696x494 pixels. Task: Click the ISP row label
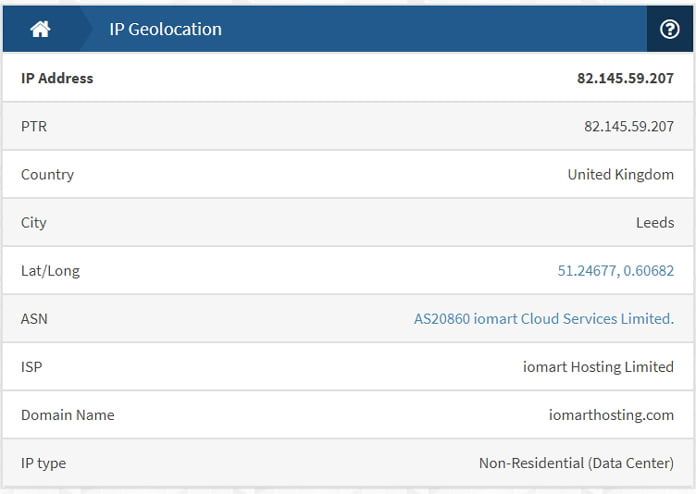31,367
